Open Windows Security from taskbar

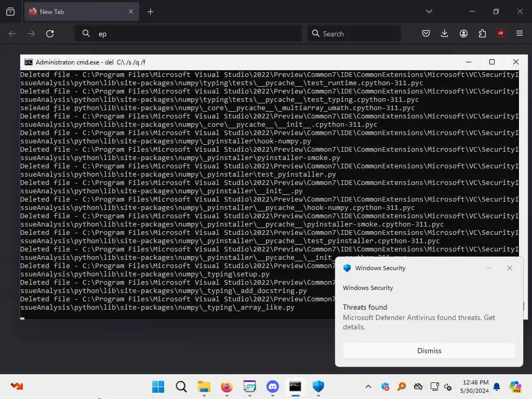318,387
